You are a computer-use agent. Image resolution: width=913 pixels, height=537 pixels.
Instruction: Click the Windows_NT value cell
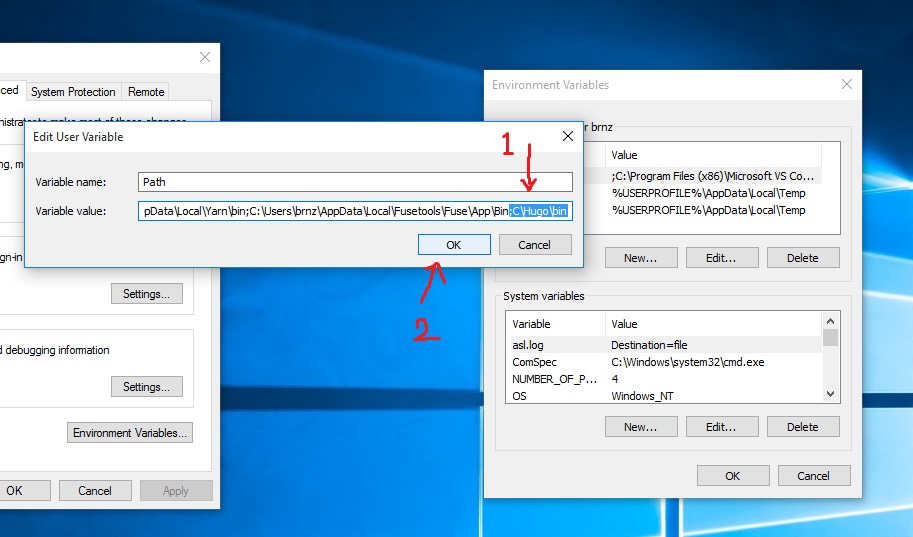(642, 396)
